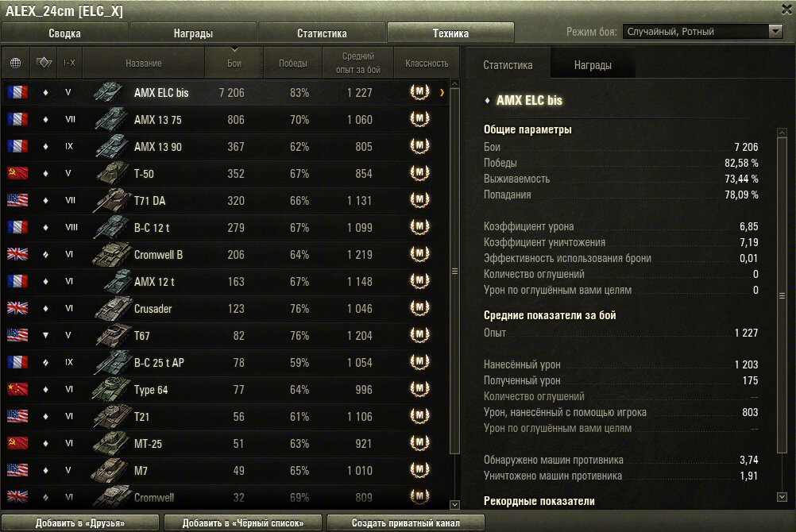Select B-C 12 t tank icon

110,227
